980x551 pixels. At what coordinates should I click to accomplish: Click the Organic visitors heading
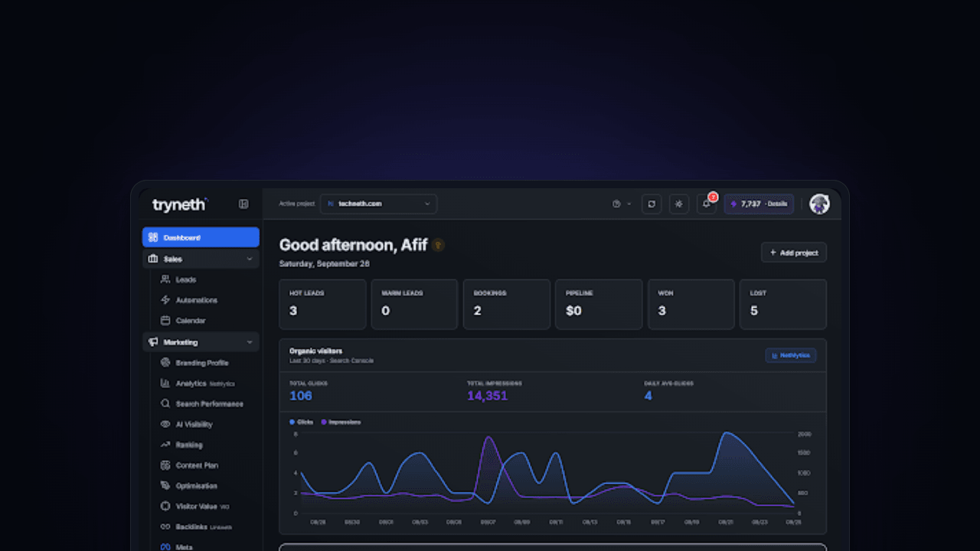315,351
